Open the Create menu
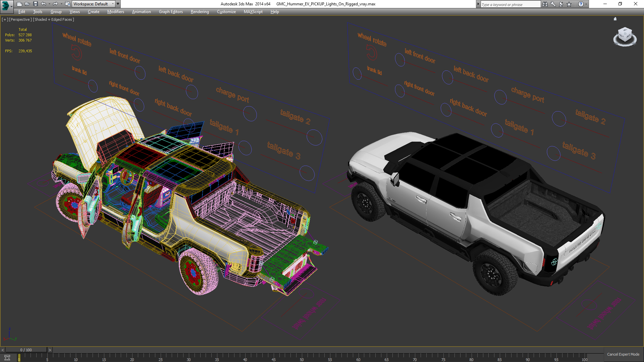644x362 pixels. click(x=94, y=12)
